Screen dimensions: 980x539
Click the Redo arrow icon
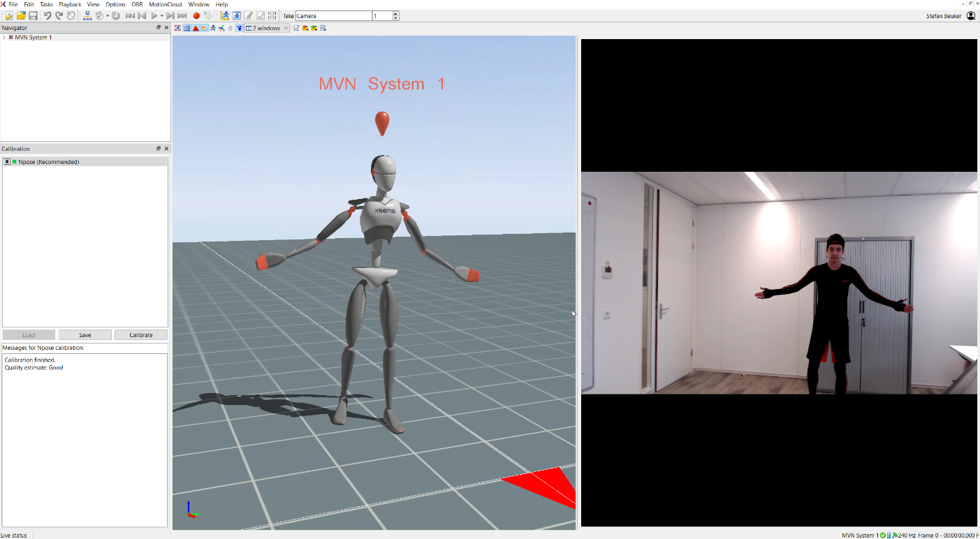pos(59,15)
